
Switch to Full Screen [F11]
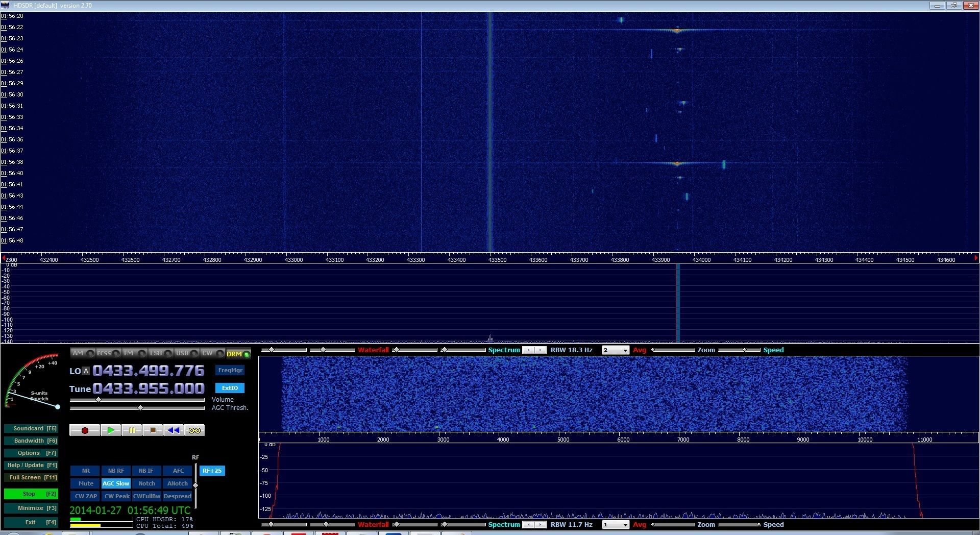click(x=31, y=478)
